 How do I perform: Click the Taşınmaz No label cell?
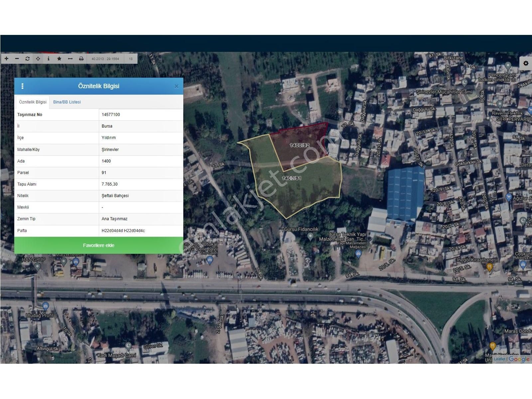click(57, 115)
